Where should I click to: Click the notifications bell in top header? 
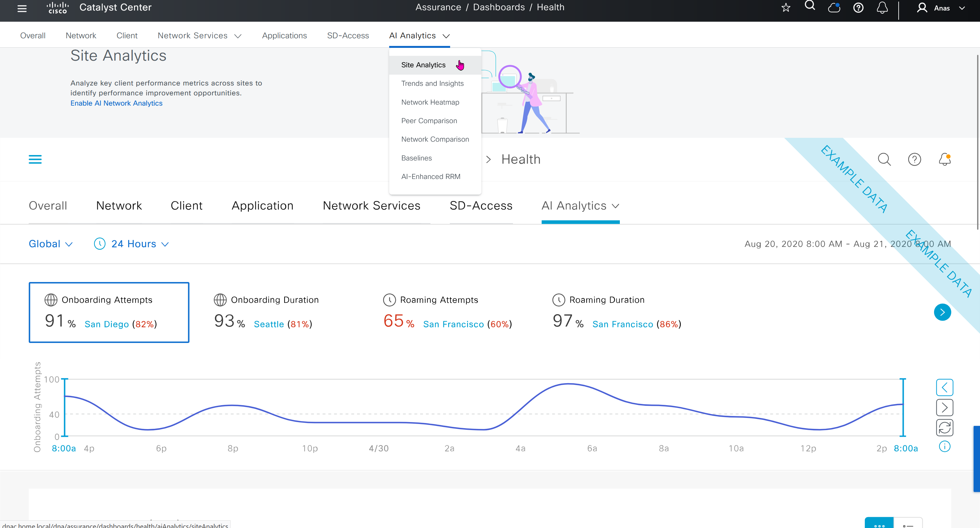(x=882, y=8)
